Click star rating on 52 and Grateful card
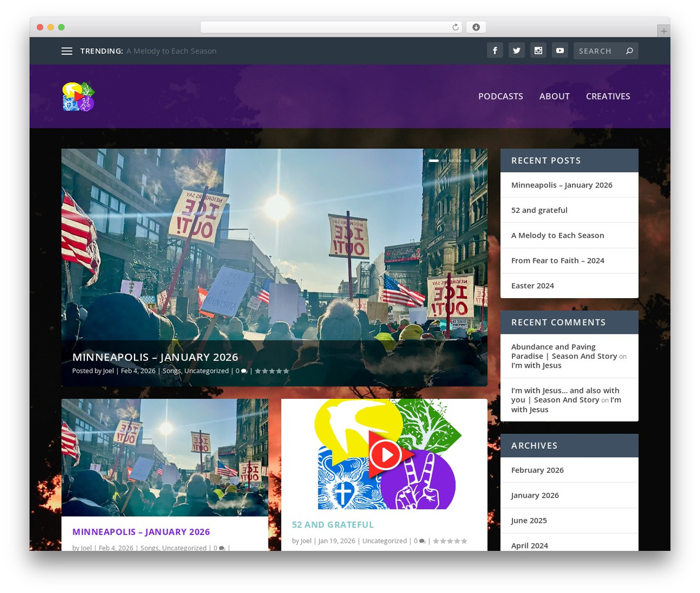Screen dimensions: 700x593 [450, 541]
